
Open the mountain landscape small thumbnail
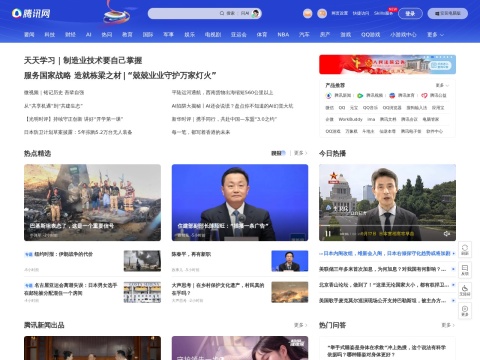(x=290, y=292)
